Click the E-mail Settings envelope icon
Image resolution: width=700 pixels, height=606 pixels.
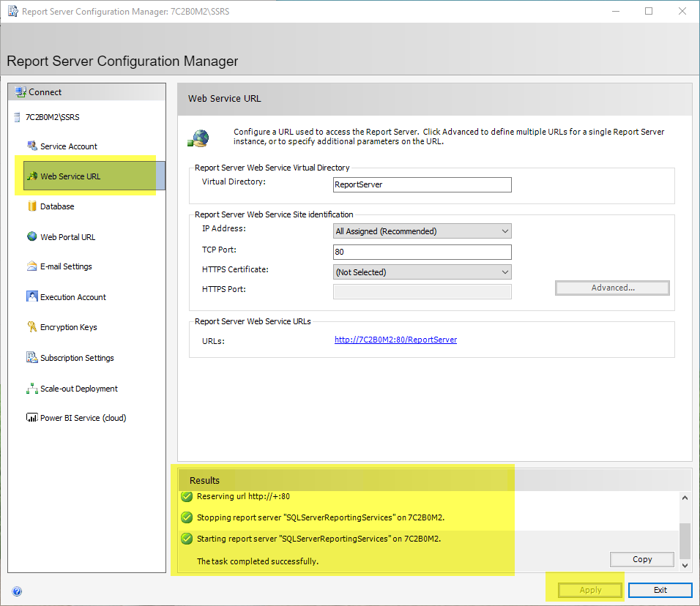tap(31, 266)
